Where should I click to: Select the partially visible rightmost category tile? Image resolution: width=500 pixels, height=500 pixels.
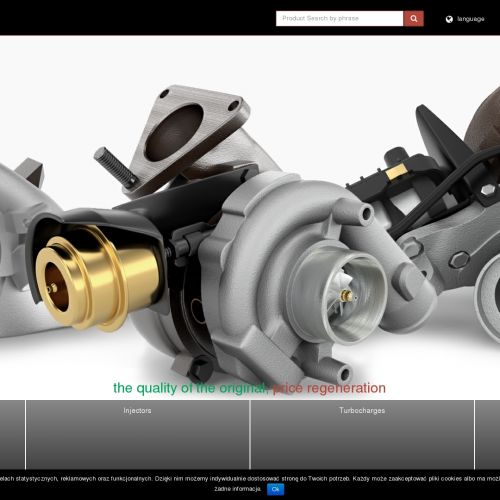click(488, 435)
